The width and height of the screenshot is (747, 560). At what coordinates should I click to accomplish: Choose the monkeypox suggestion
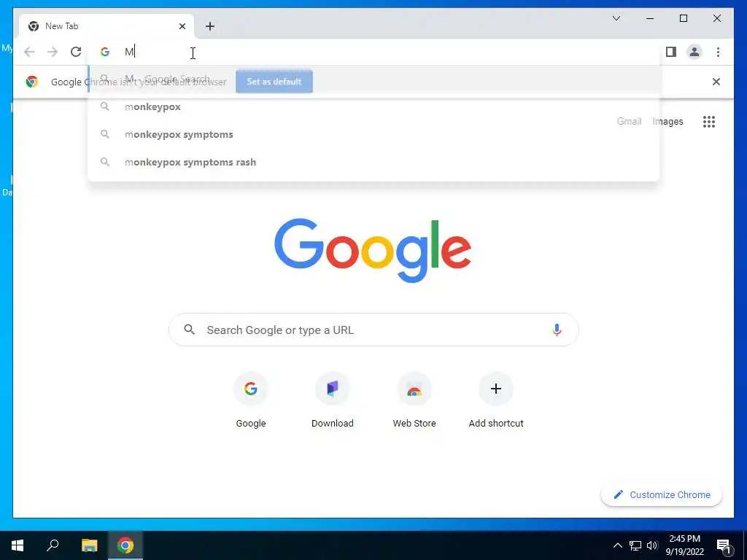coord(374,106)
